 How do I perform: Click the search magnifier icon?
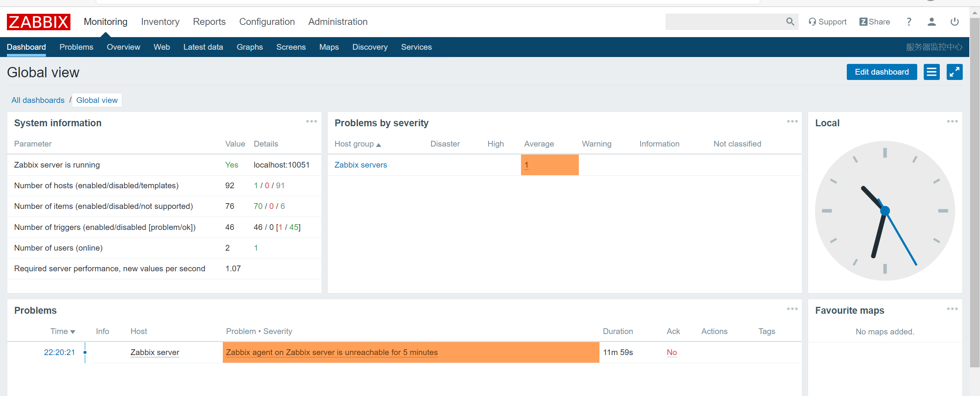click(x=790, y=22)
